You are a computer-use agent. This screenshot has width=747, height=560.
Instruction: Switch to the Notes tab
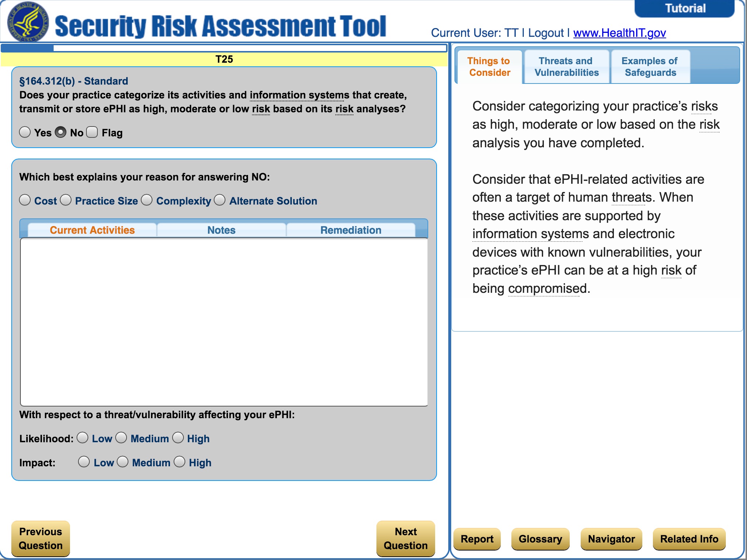pos(221,230)
